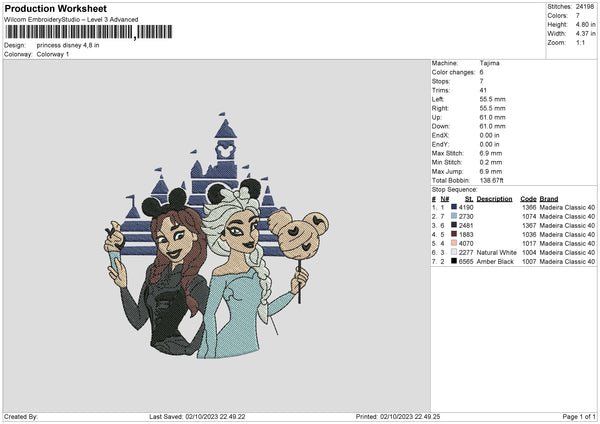Click the 'Natural White' description
The height and width of the screenshot is (424, 600).
[x=496, y=253]
